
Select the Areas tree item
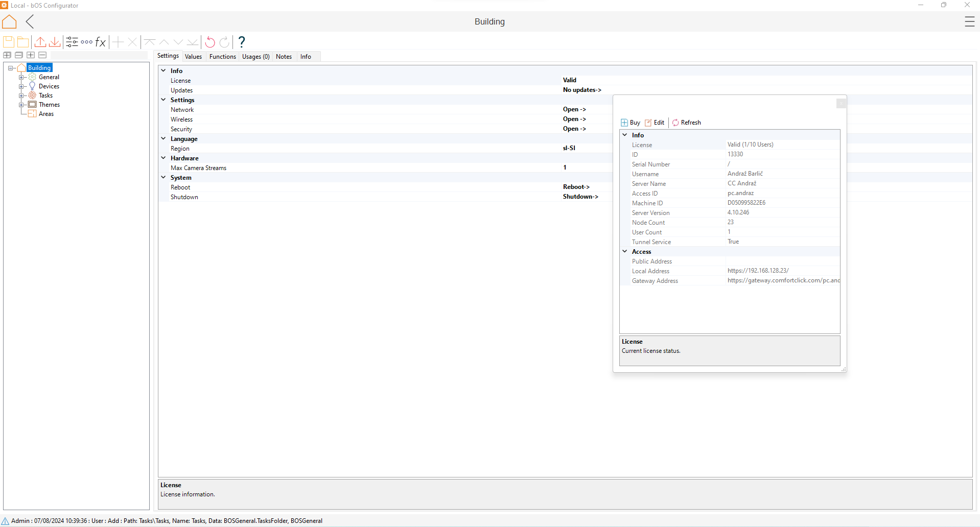click(x=46, y=114)
